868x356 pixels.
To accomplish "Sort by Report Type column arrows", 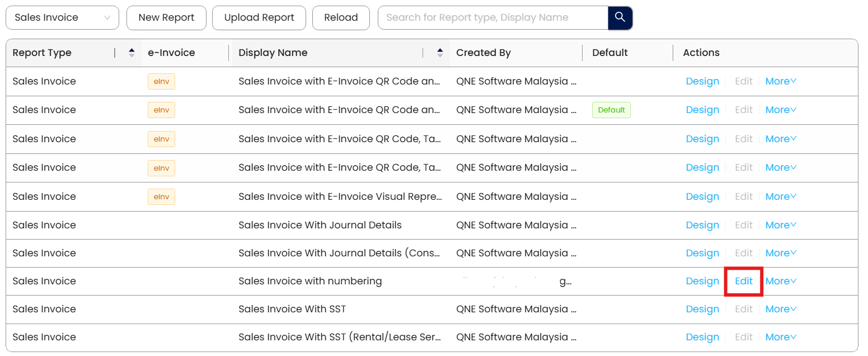I will (x=132, y=53).
